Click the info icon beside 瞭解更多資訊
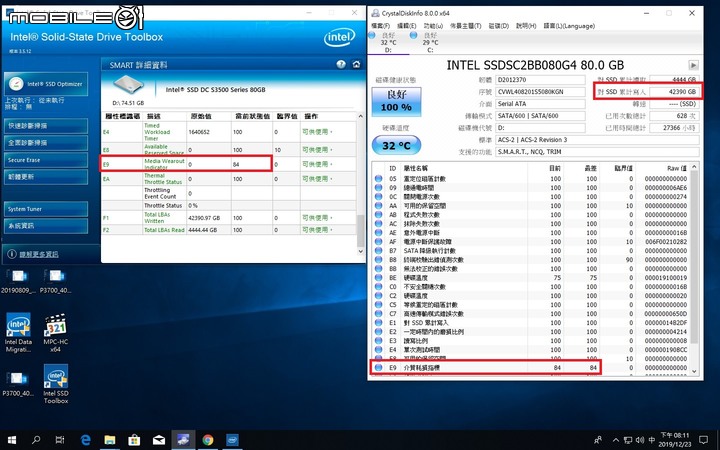Screen dimensions: 720x450 pyautogui.click(x=12, y=254)
